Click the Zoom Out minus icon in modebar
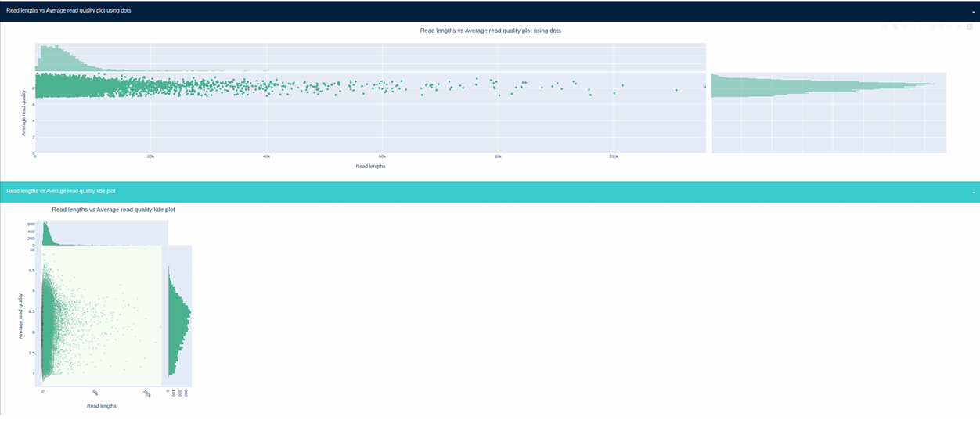 coord(942,27)
